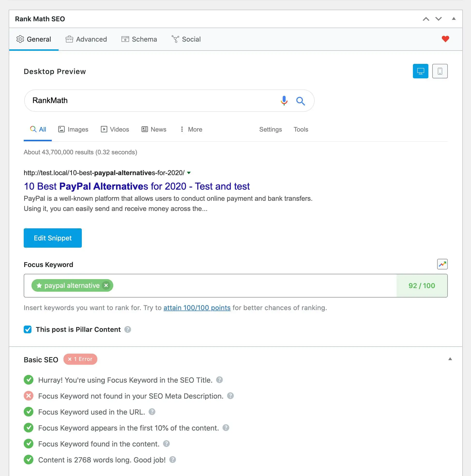
Task: Switch to mobile preview icon
Action: click(x=440, y=71)
